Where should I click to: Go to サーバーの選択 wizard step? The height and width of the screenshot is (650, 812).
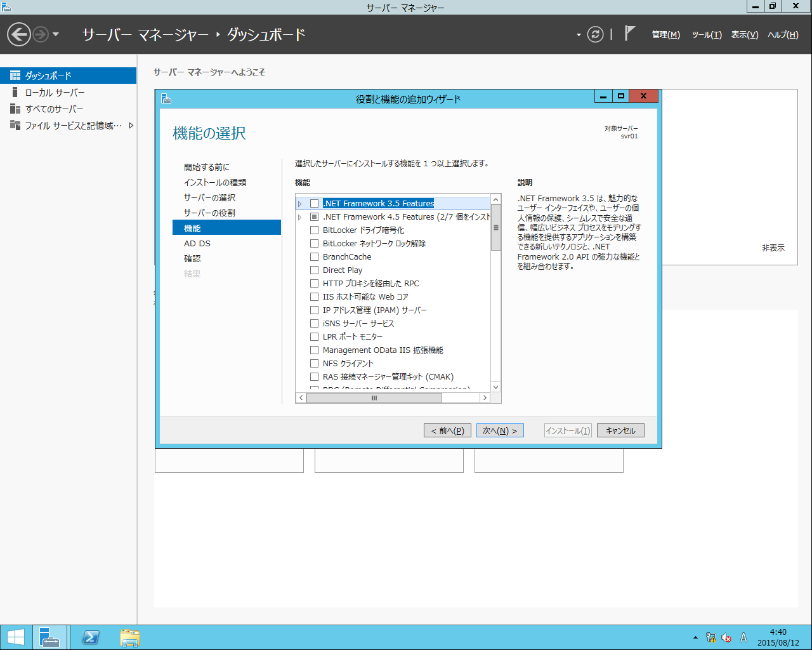click(209, 197)
